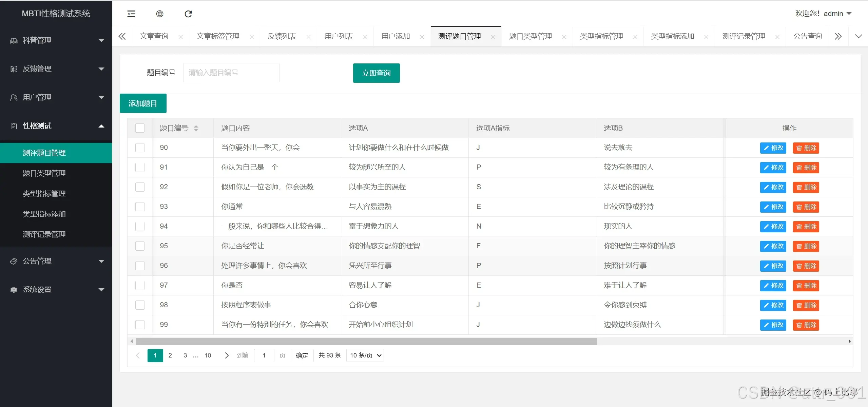Close the 类型指标管理 tab
The height and width of the screenshot is (407, 868).
tap(635, 37)
